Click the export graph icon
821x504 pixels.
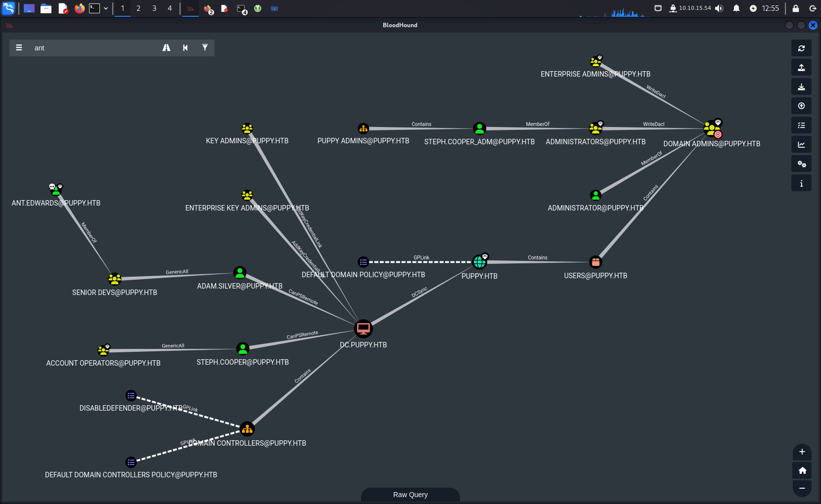click(x=801, y=68)
